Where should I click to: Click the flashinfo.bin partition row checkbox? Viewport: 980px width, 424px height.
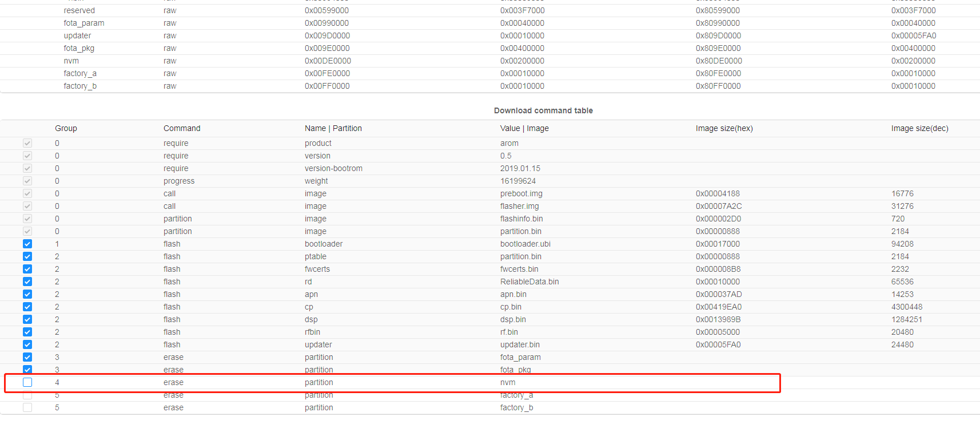click(27, 219)
